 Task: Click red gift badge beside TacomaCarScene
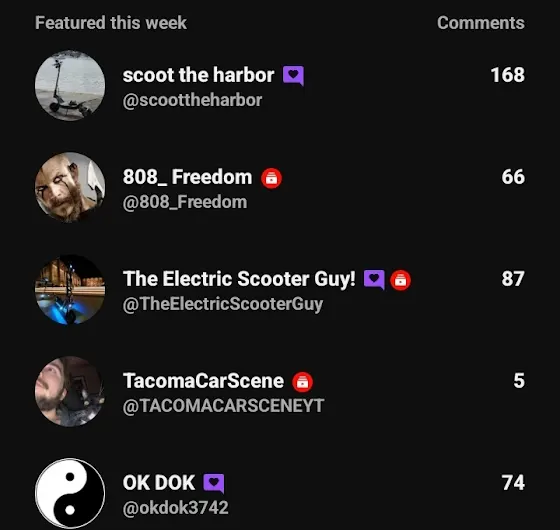tap(302, 382)
